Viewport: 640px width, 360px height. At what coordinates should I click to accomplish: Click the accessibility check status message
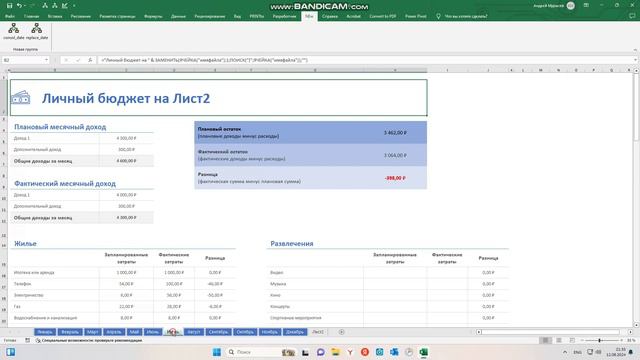click(x=89, y=340)
